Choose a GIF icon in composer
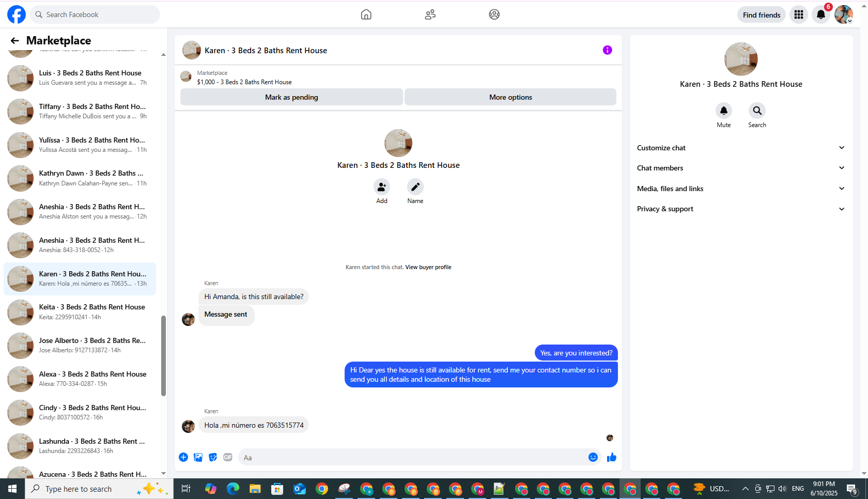The height and width of the screenshot is (499, 868). 228,457
